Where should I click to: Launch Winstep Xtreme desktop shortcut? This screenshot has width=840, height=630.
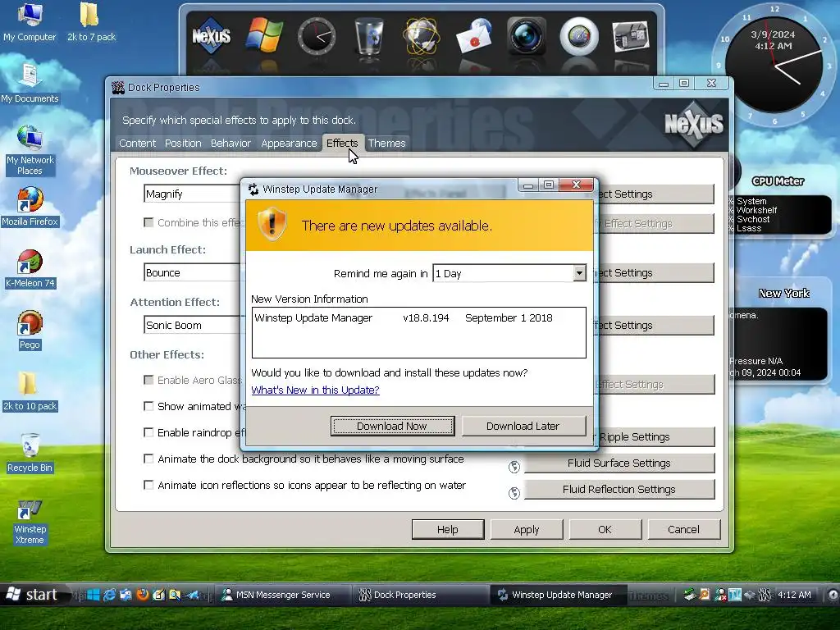[x=30, y=523]
